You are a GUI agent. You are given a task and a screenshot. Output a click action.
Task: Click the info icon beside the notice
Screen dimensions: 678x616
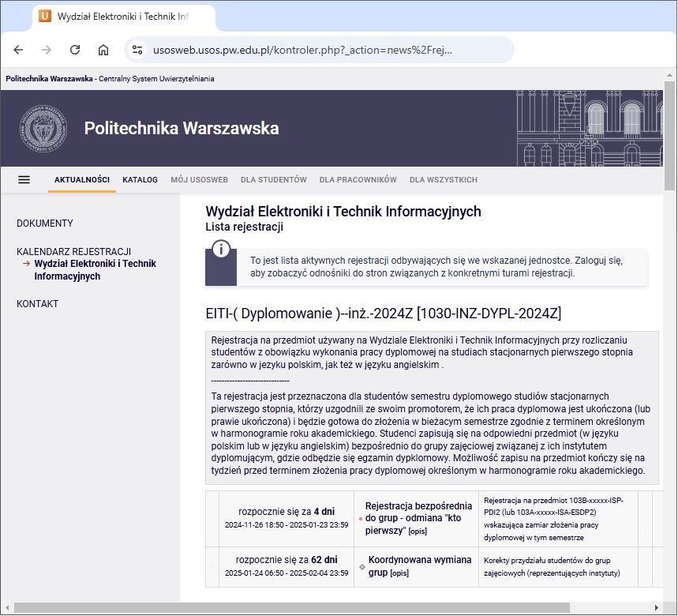[x=221, y=250]
